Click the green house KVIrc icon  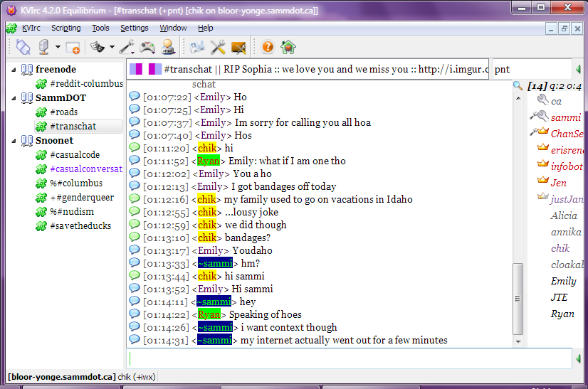pyautogui.click(x=288, y=47)
